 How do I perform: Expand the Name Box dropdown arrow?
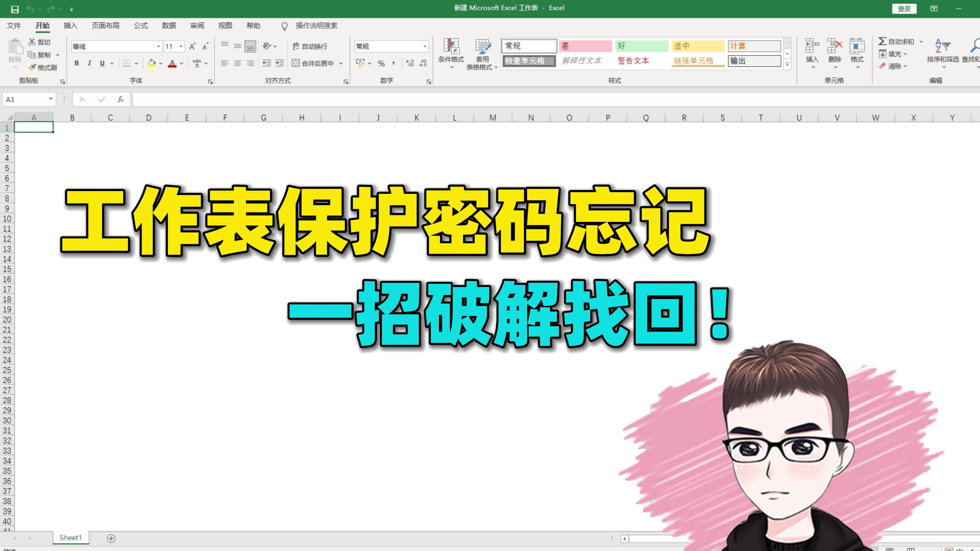point(51,99)
